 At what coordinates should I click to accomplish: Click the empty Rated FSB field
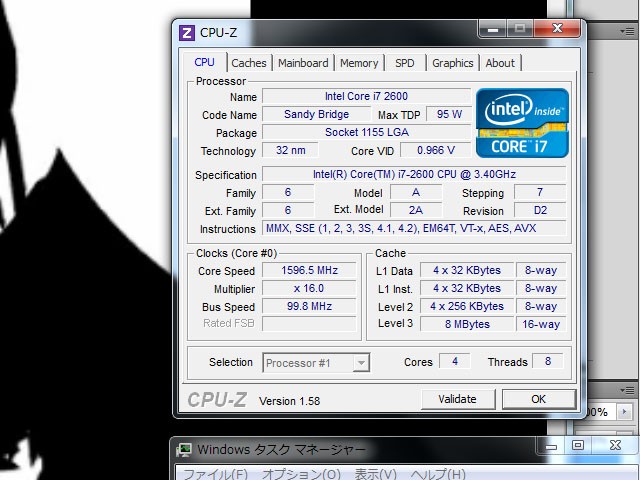(309, 324)
